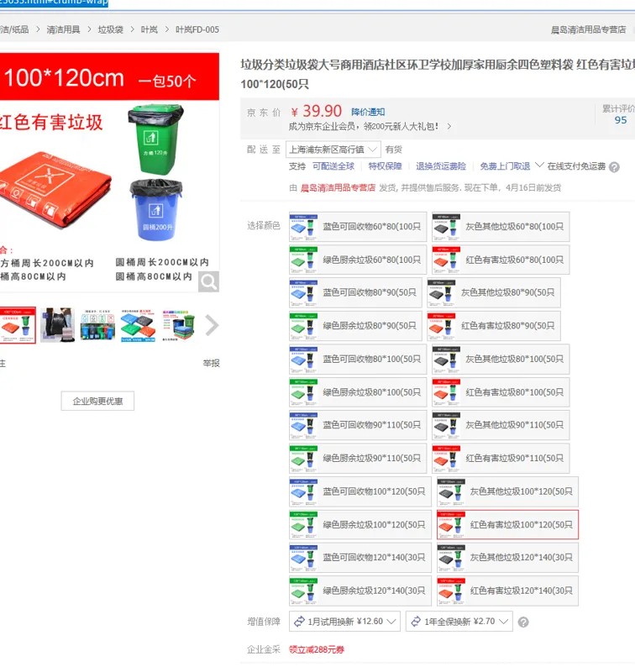Choose 蓝色可回收物90*110(50只 option

(x=358, y=425)
